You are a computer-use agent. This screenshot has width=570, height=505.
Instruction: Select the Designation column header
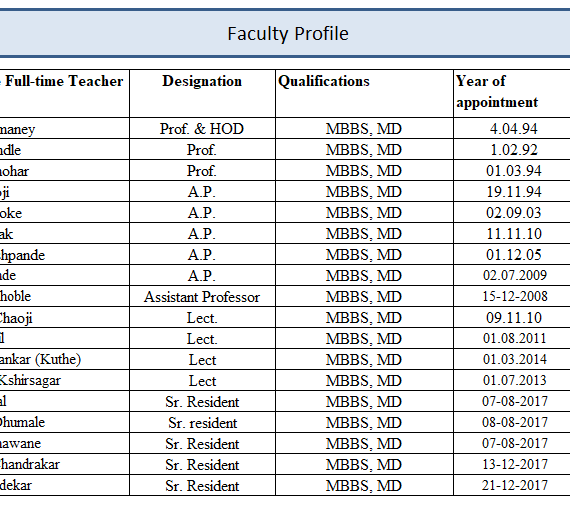(202, 93)
